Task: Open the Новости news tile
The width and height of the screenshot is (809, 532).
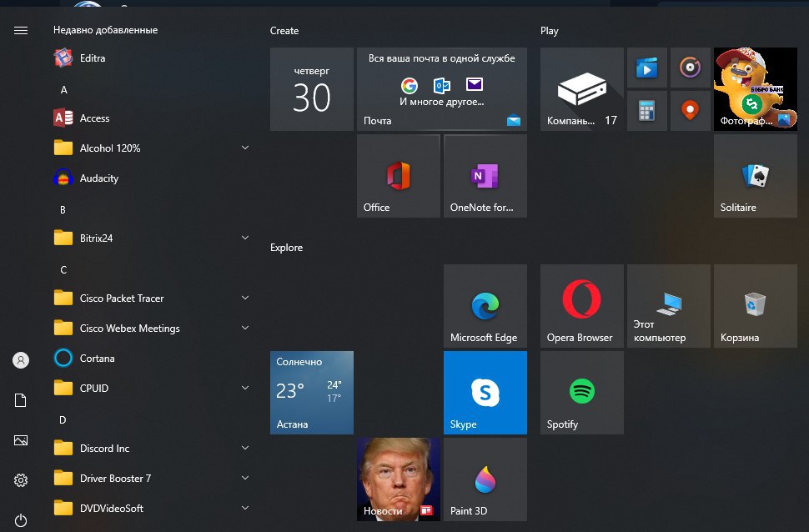Action: [399, 479]
